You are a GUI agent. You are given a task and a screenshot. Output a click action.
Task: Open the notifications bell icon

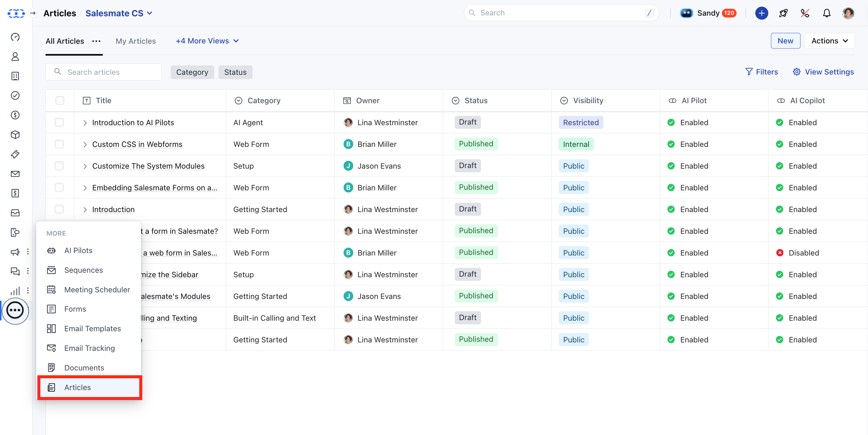[x=826, y=13]
